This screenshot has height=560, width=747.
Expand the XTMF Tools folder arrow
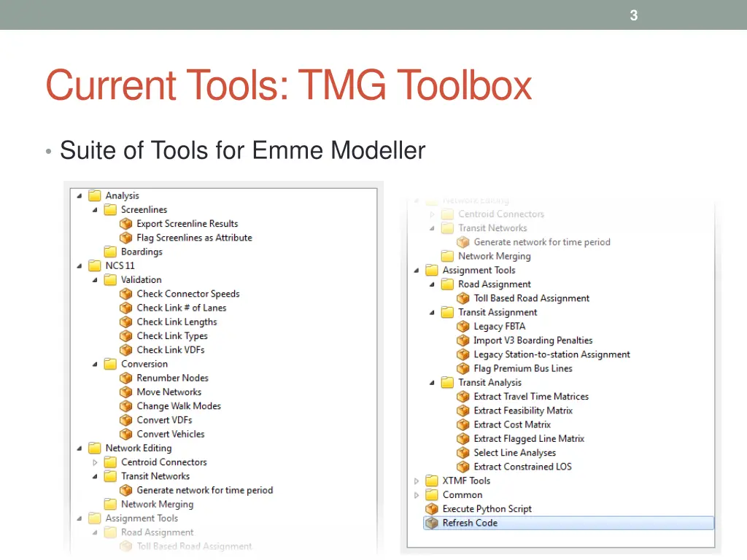[417, 481]
